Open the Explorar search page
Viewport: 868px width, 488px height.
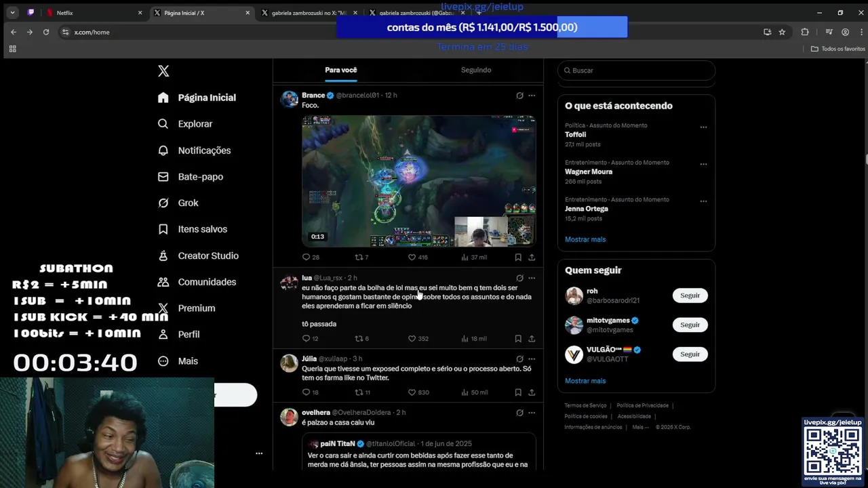coord(185,124)
